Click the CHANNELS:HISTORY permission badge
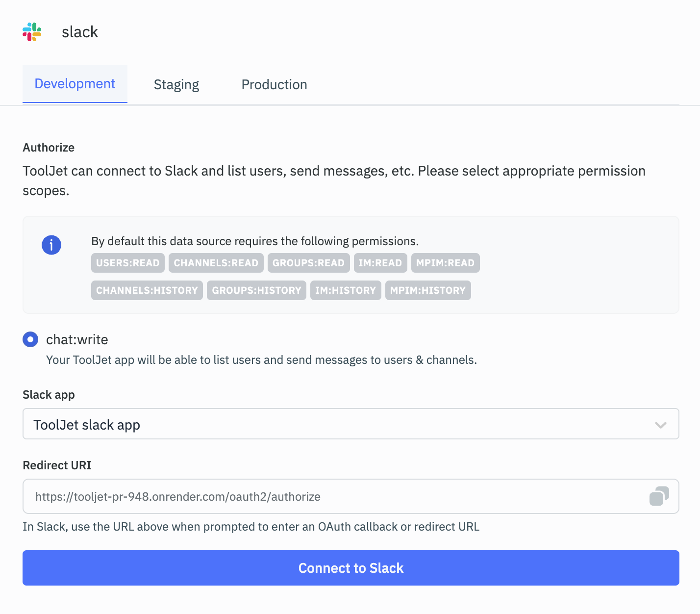Screen dimensions: 700x614 pyautogui.click(x=147, y=290)
